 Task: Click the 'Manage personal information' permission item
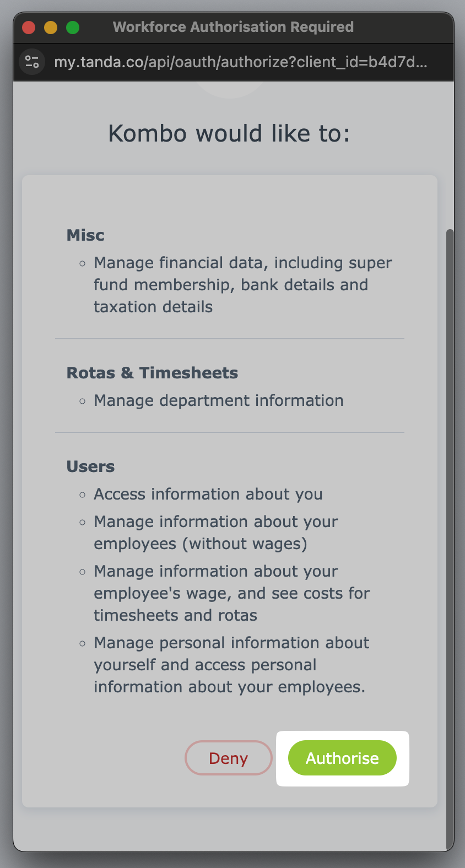coord(231,665)
